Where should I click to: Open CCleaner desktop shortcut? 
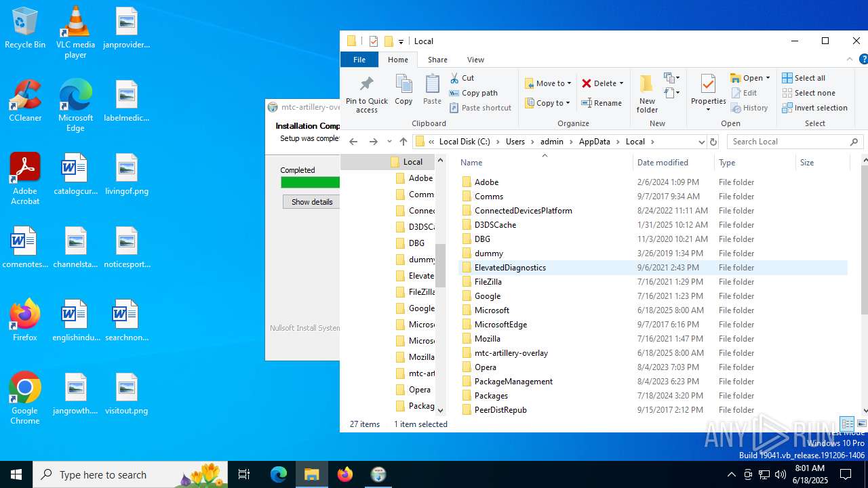[25, 101]
